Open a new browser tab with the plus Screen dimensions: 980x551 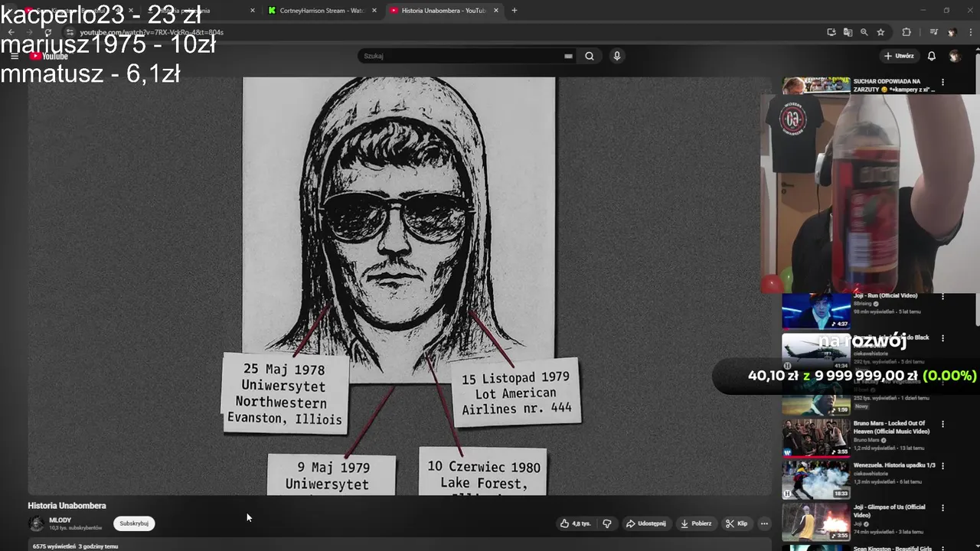point(514,11)
